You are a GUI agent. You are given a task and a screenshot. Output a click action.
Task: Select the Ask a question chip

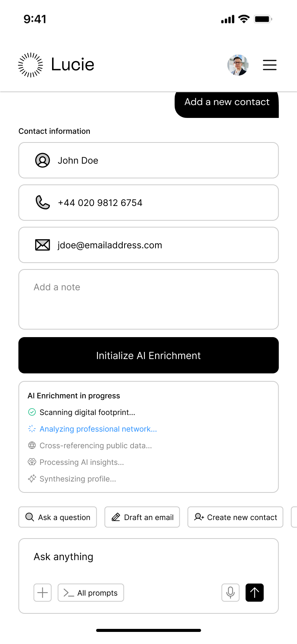[x=58, y=517]
